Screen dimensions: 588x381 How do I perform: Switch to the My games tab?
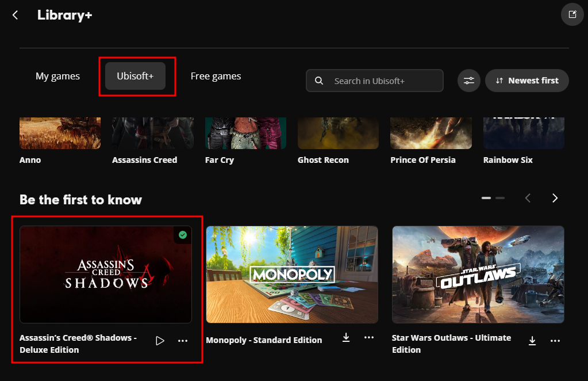tap(57, 76)
